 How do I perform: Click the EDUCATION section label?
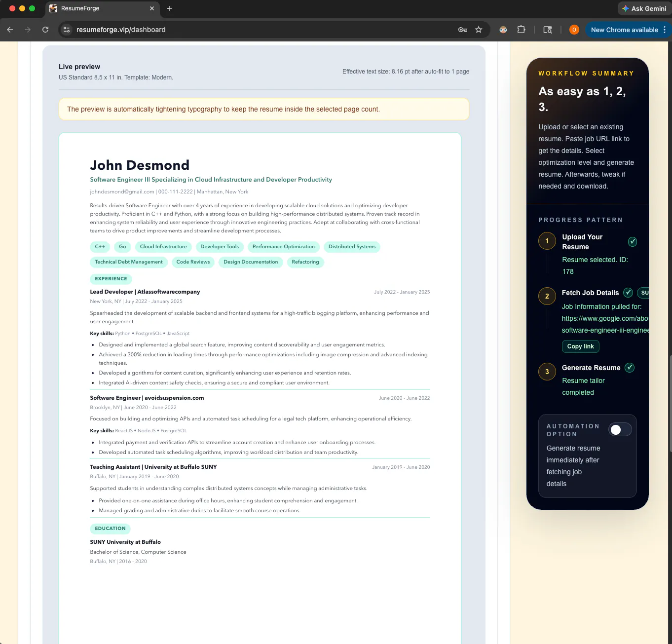[110, 529]
